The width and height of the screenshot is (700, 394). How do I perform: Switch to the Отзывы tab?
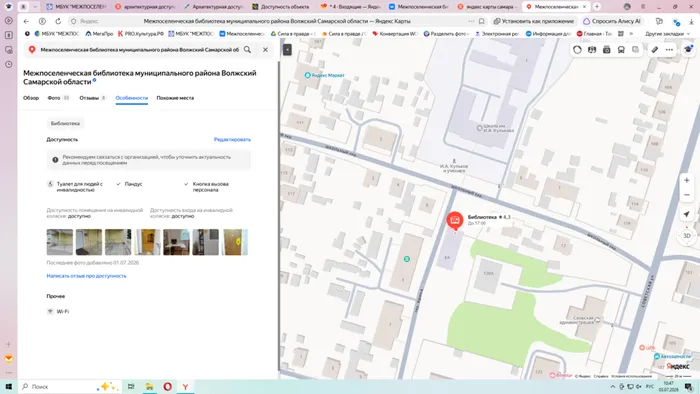pos(92,98)
